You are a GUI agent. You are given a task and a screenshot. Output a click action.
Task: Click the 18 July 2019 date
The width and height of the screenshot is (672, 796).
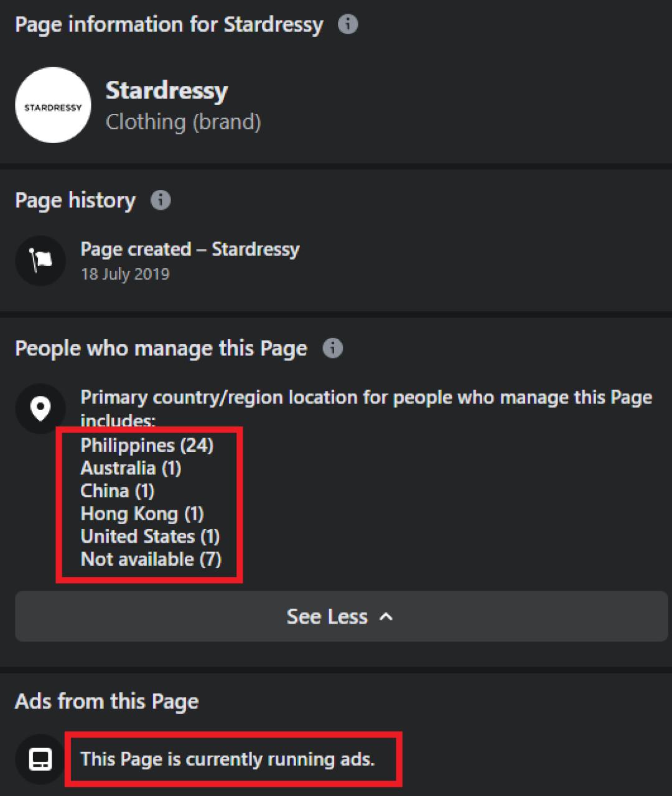[125, 274]
